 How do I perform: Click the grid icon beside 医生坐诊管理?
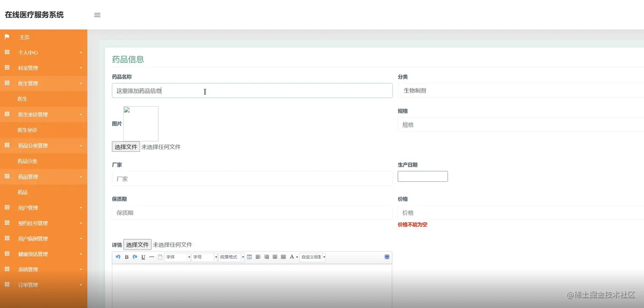tap(7, 114)
